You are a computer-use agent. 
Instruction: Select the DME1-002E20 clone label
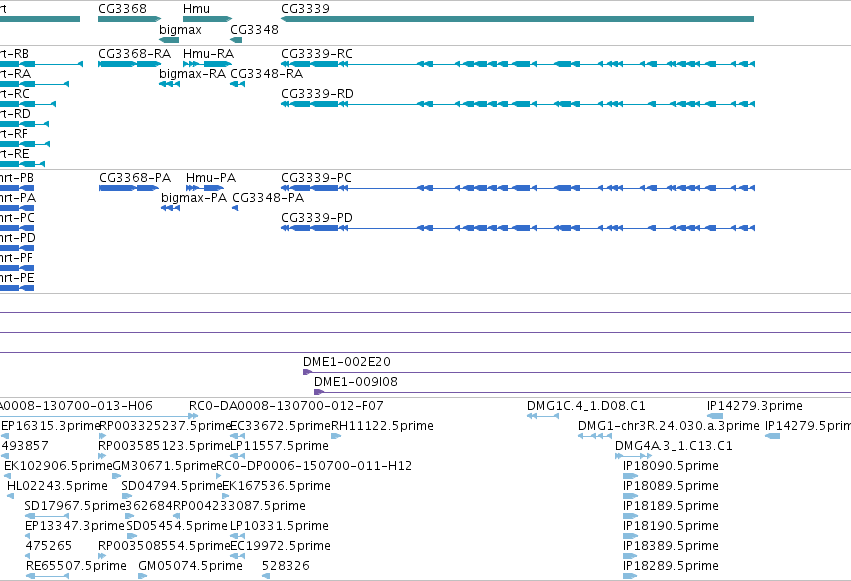pos(347,362)
